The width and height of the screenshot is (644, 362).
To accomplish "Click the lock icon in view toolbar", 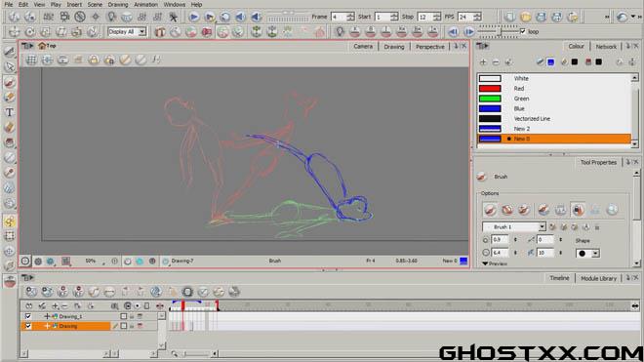I will point(94,60).
